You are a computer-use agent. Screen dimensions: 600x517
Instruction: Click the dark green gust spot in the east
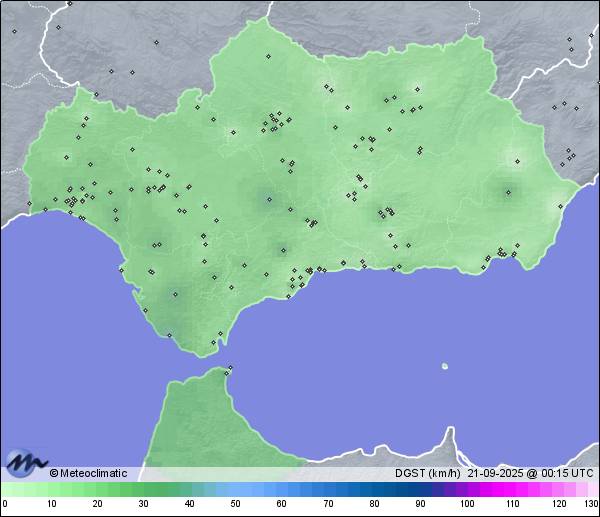[506, 191]
